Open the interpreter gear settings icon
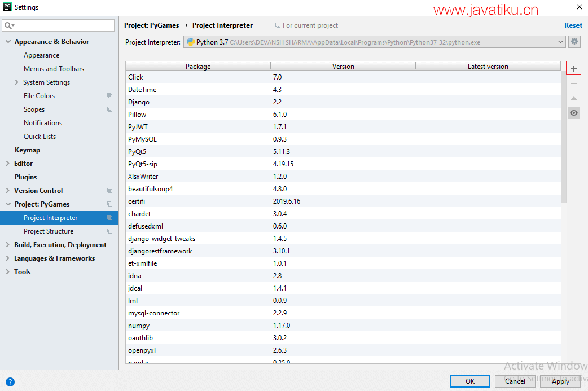Image resolution: width=588 pixels, height=391 pixels. click(x=574, y=42)
